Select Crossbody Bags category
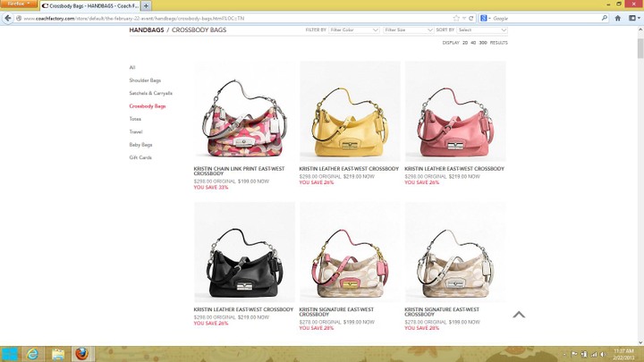644x362 pixels. click(148, 105)
